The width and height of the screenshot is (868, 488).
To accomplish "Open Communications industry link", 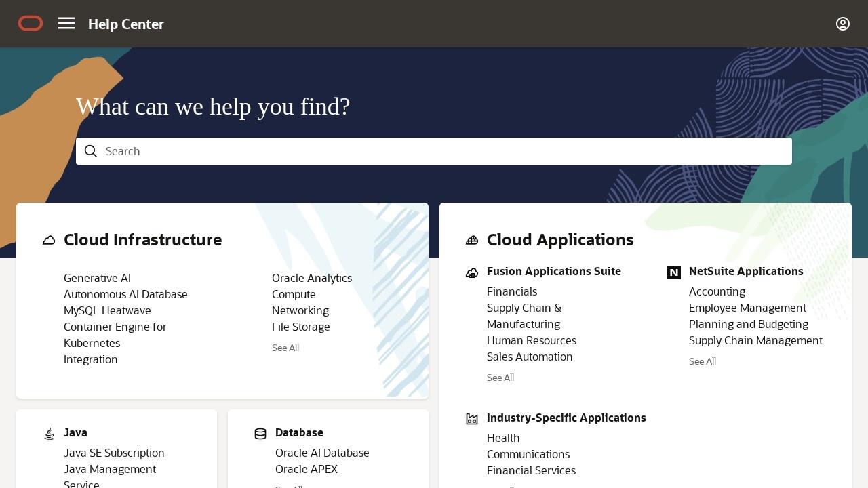I will 528,454.
